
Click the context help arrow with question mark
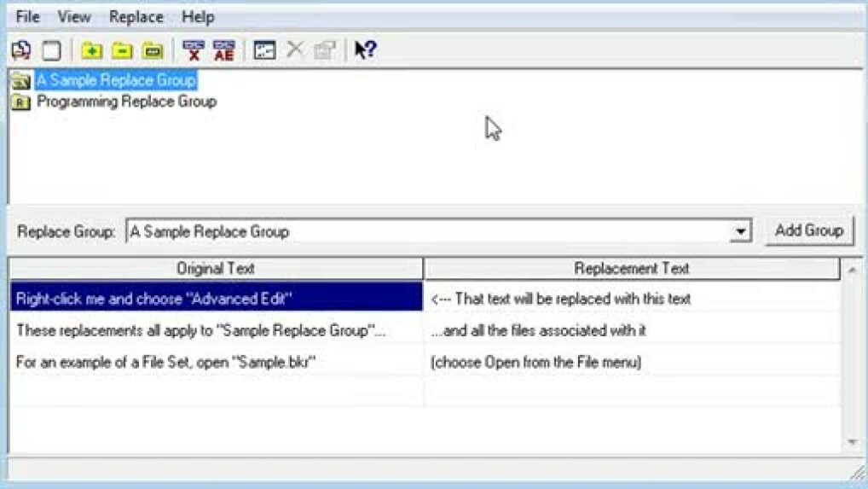(x=365, y=49)
